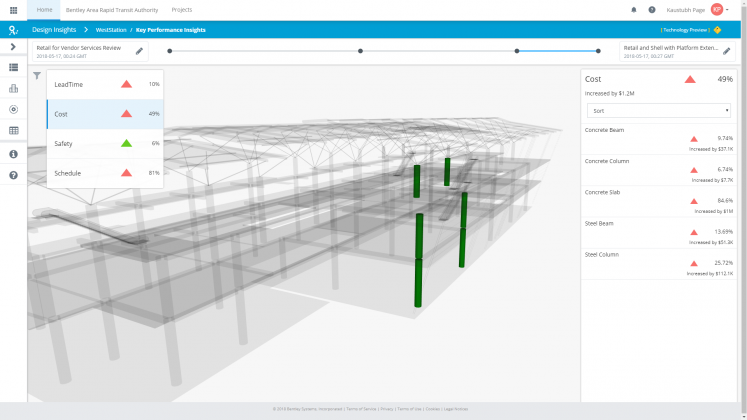Open the bar chart sidebar icon
This screenshot has width=747, height=420.
click(13, 88)
